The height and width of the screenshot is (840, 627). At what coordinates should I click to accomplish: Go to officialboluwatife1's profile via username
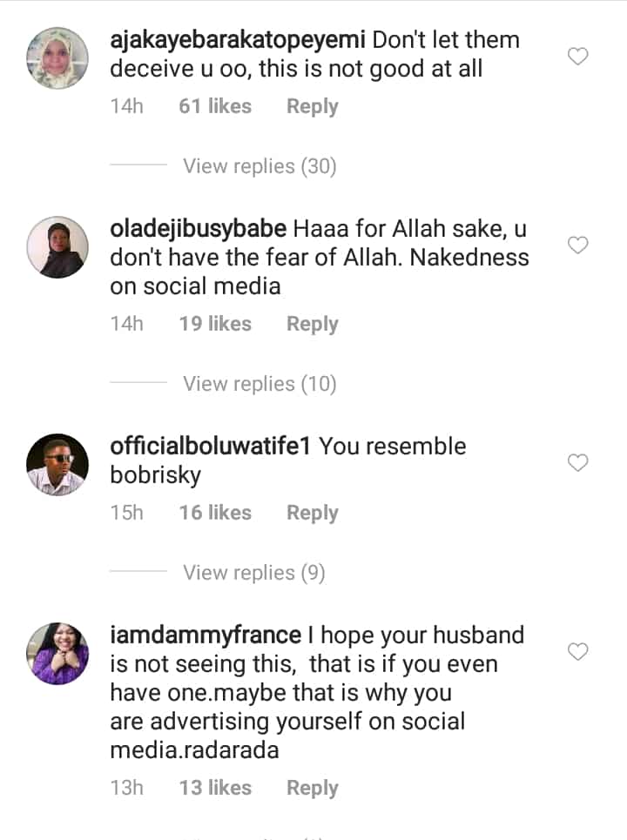[211, 447]
